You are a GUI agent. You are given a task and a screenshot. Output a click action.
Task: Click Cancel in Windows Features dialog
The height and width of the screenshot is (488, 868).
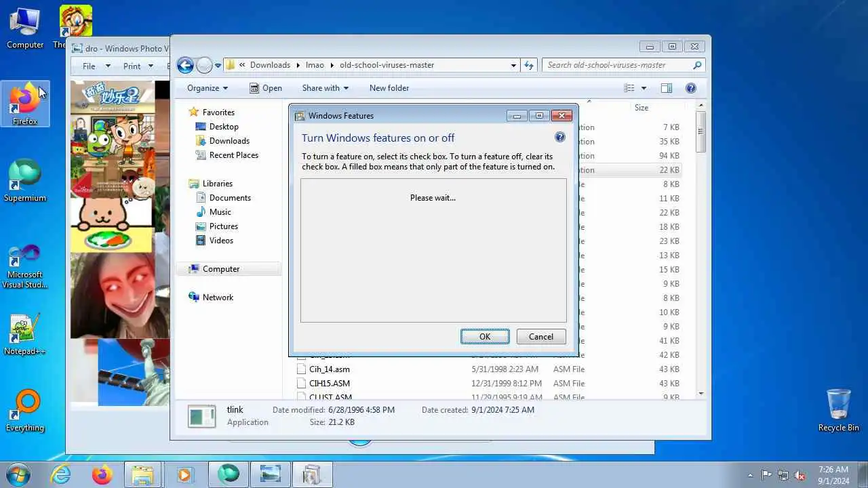pos(541,337)
